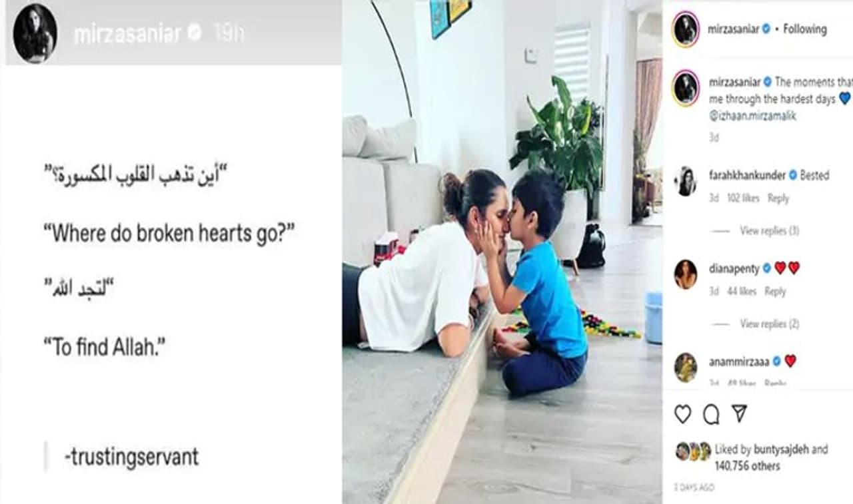
Task: Click the mirzasaniar avatar in the post header
Action: [686, 29]
